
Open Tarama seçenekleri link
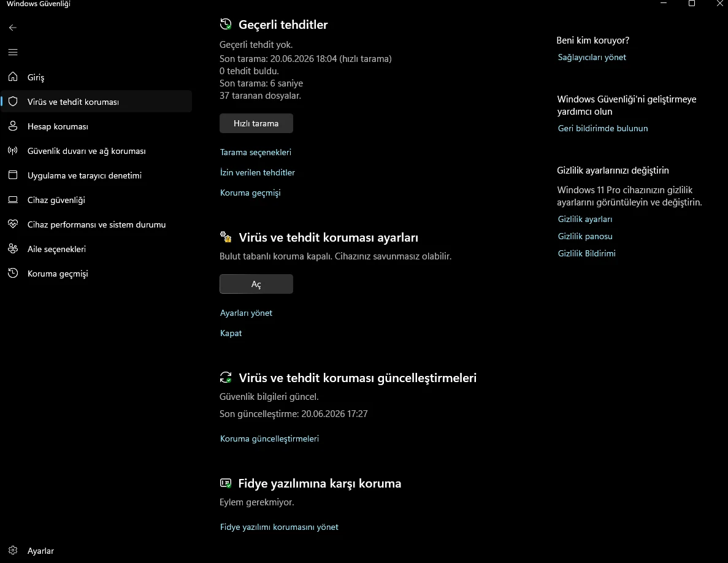tap(255, 152)
